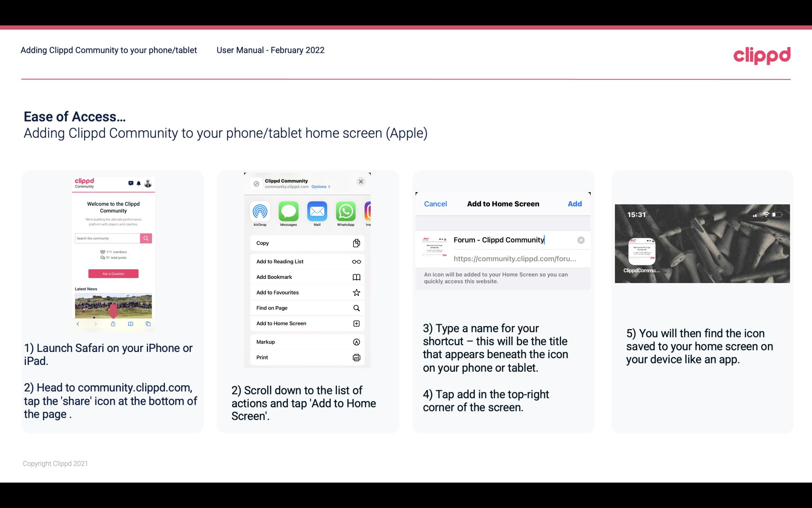Tap the Cancel button on Add to Home Screen
Viewport: 812px width, 508px height.
(435, 204)
